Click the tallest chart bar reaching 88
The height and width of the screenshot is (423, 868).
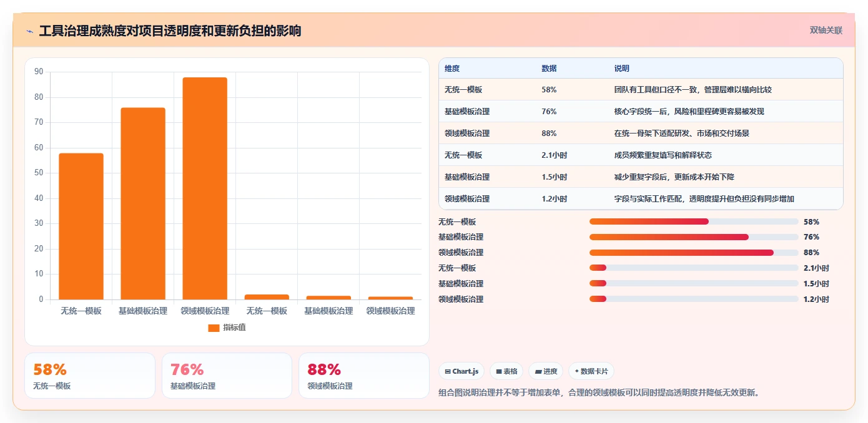coord(205,188)
